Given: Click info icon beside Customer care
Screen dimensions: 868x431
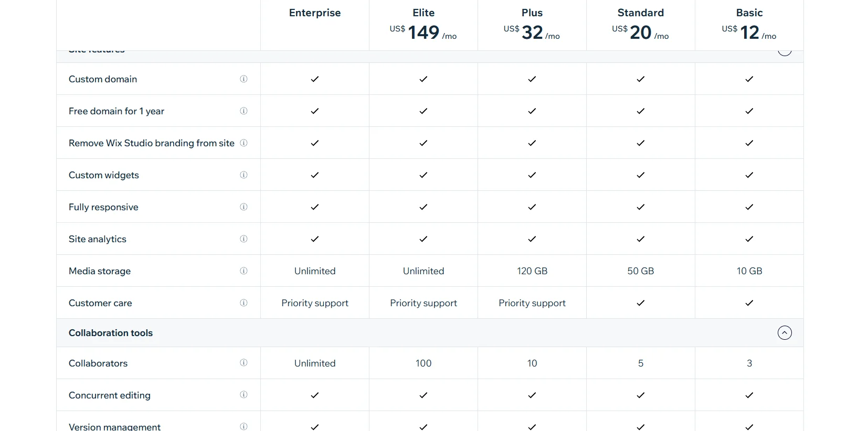Looking at the screenshot, I should pyautogui.click(x=244, y=303).
